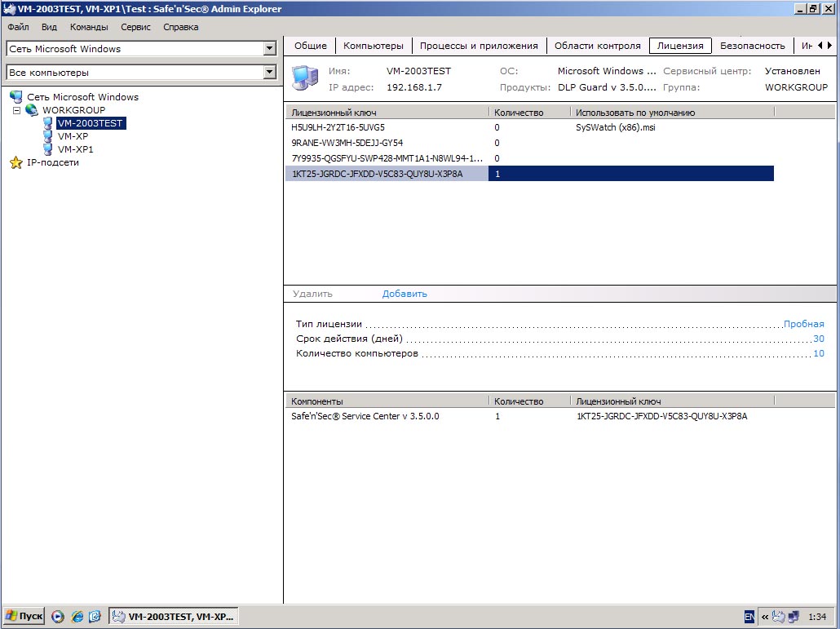Click license key in the components list row
Image resolution: width=840 pixels, height=629 pixels.
[x=661, y=416]
